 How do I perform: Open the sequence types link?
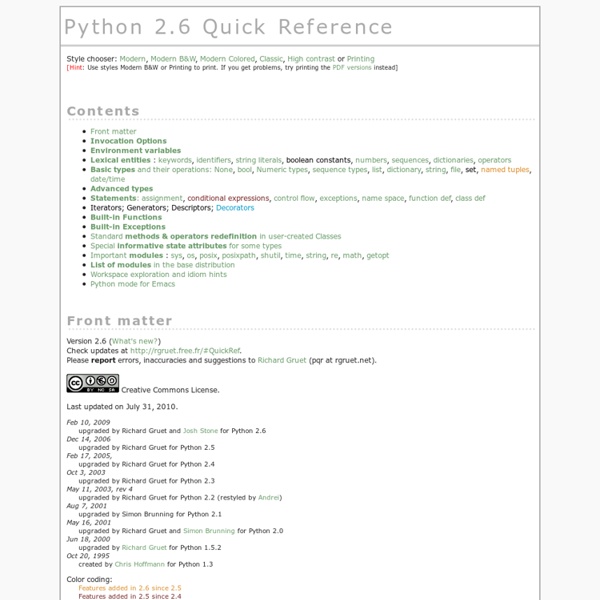340,170
